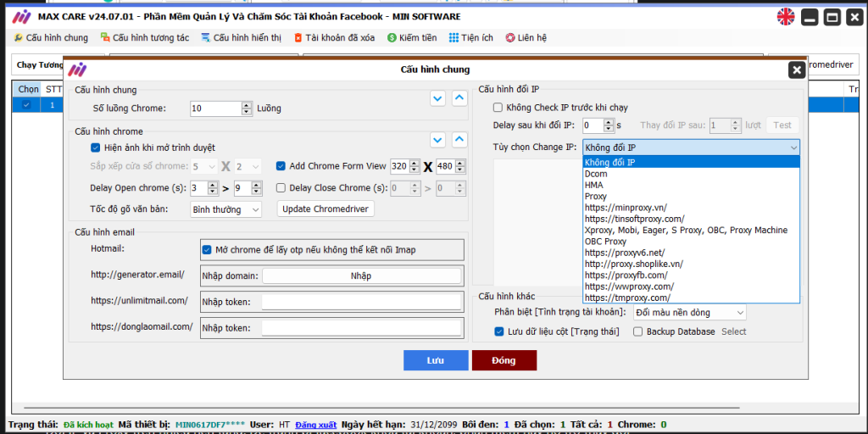Open the Phân biệt Tình trạng tài khoản dropdown
Viewport: 868px width, 434px height.
pyautogui.click(x=690, y=312)
